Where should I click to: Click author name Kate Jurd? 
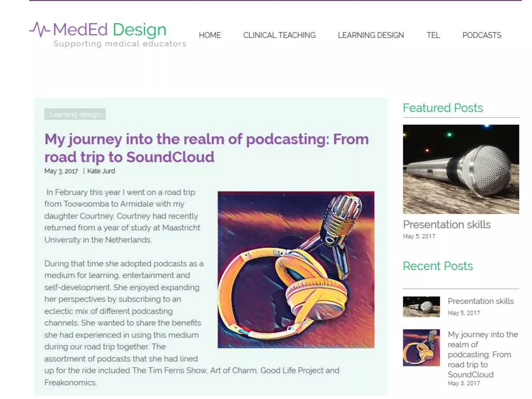point(101,171)
